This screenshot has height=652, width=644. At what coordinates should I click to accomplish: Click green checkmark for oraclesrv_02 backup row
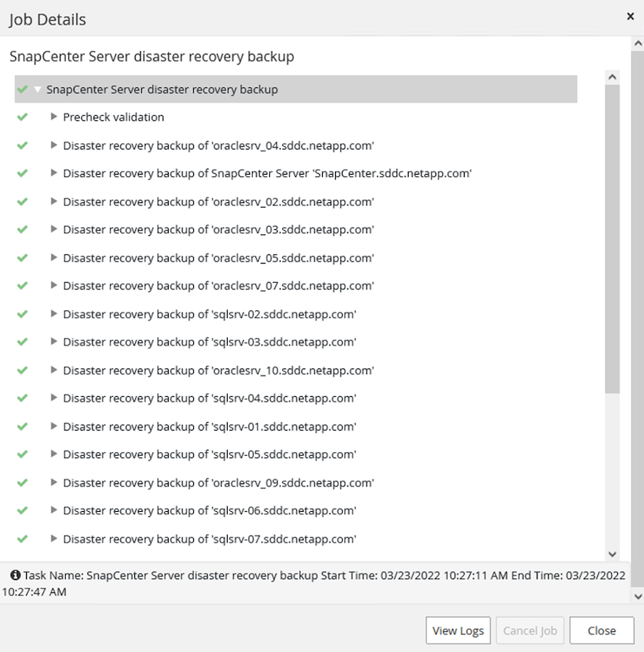22,201
